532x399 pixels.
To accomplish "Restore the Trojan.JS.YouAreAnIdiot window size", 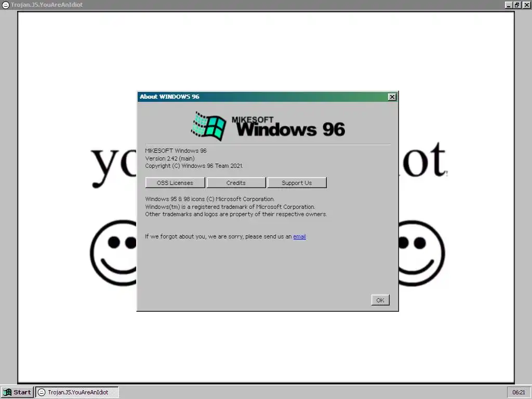I will click(517, 5).
